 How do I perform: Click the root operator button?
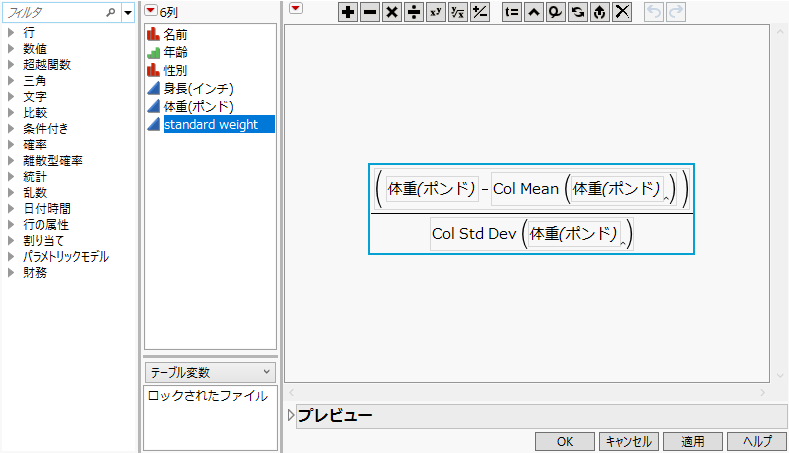pos(458,12)
